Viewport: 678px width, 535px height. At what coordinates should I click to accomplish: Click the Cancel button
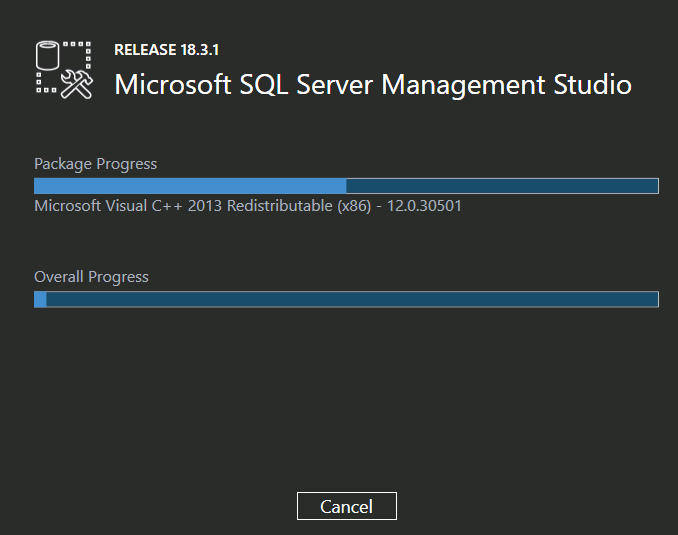(x=346, y=506)
